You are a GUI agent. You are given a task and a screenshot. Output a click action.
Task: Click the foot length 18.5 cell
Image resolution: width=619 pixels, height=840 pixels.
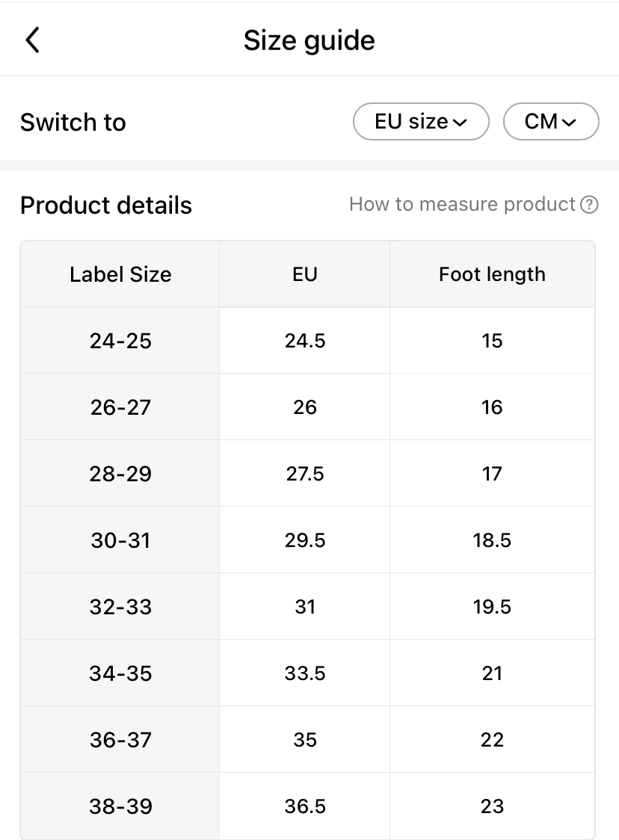tap(492, 540)
